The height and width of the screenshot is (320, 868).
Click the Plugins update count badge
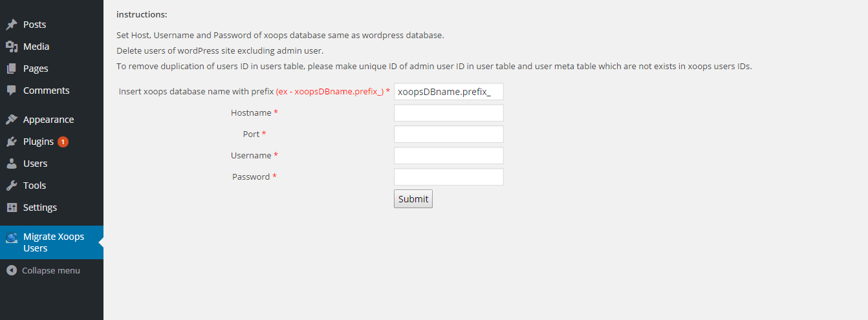[63, 142]
